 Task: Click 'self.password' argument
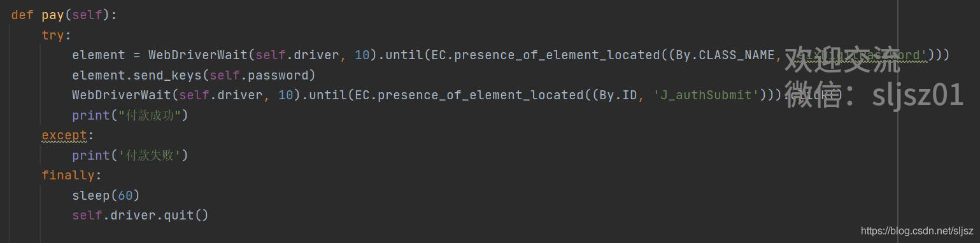click(x=259, y=75)
